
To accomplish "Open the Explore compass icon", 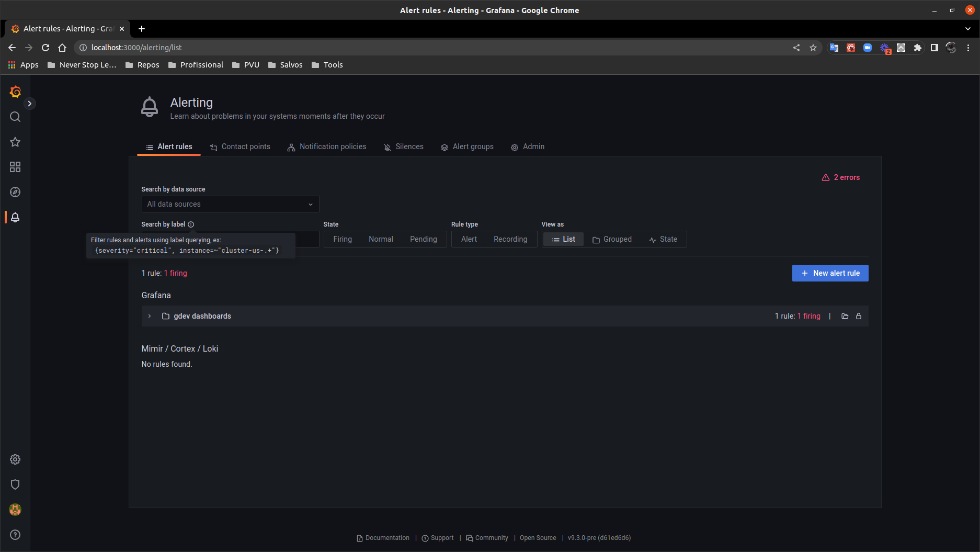I will pos(15,192).
